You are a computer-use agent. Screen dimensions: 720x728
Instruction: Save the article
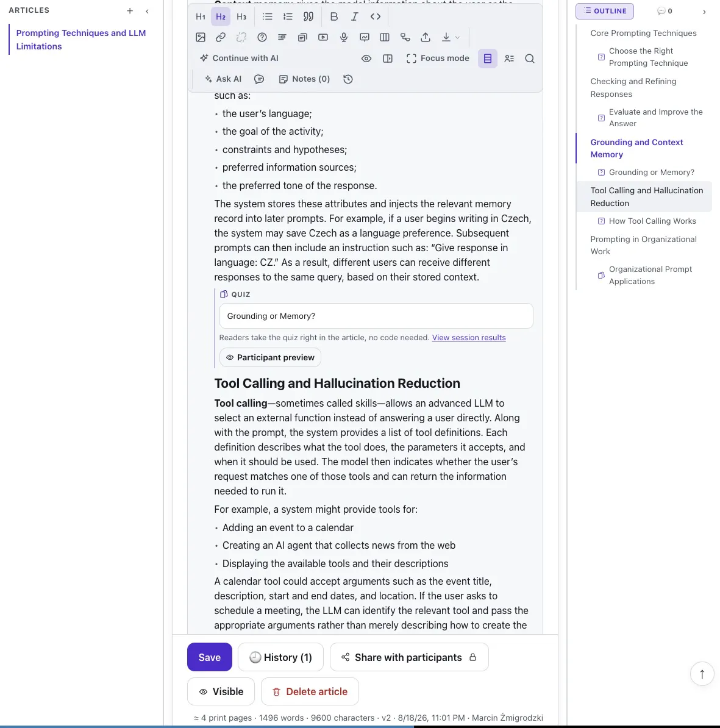click(209, 657)
